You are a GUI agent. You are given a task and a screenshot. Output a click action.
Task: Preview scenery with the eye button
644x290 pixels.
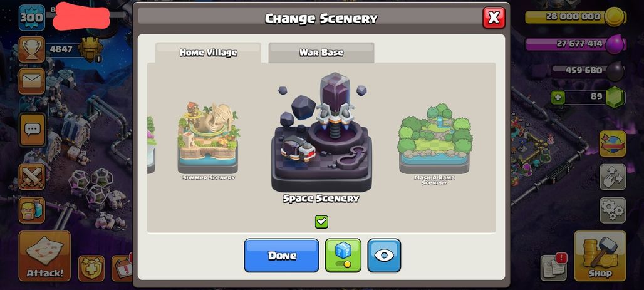[x=384, y=255]
